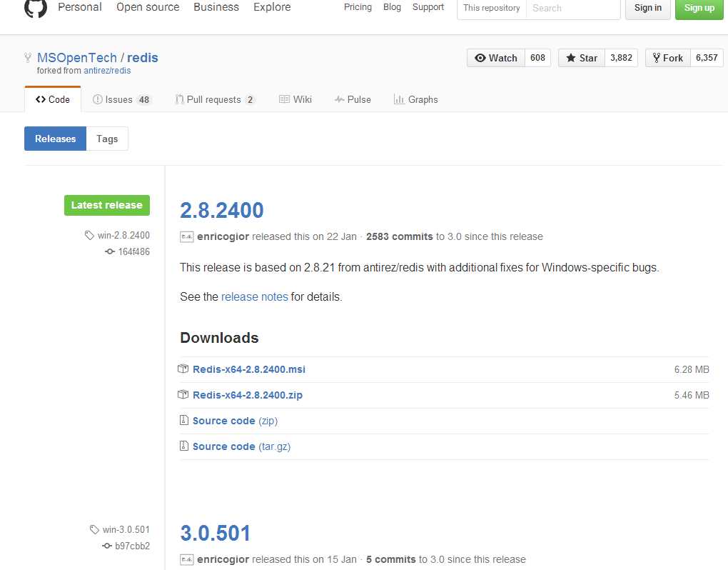Click the Source code (tar.gz) file icon
Viewport: 728px width, 570px height.
pyautogui.click(x=184, y=446)
